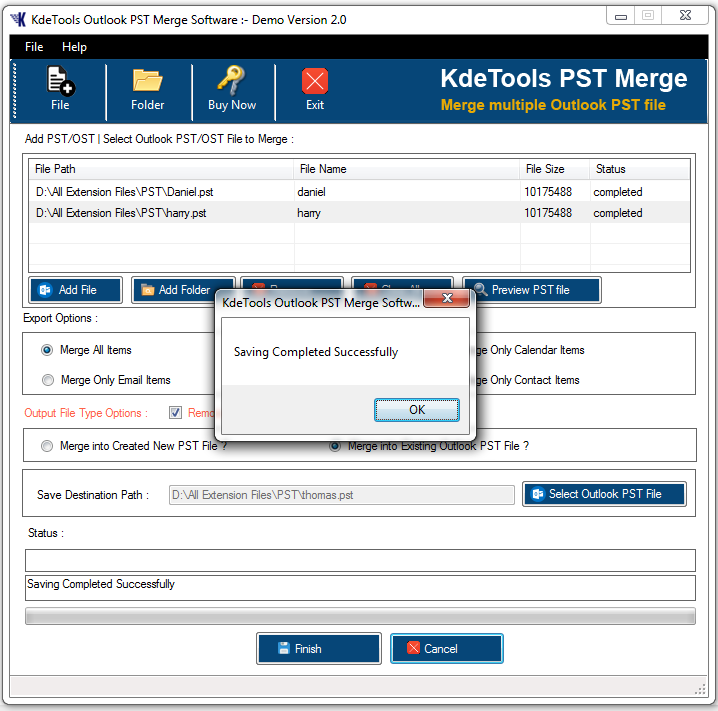Click the Save Destination Path field
718x711 pixels.
click(x=342, y=495)
